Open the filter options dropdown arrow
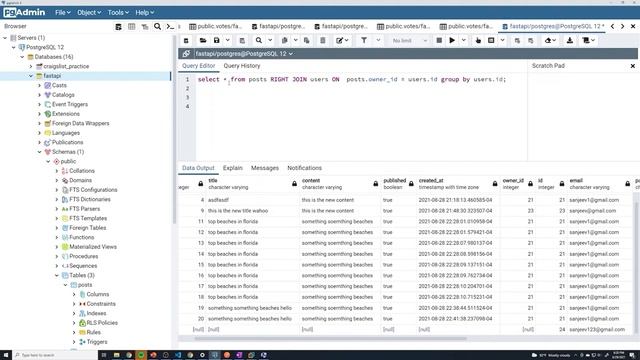This screenshot has height=360, width=640. pos(378,40)
